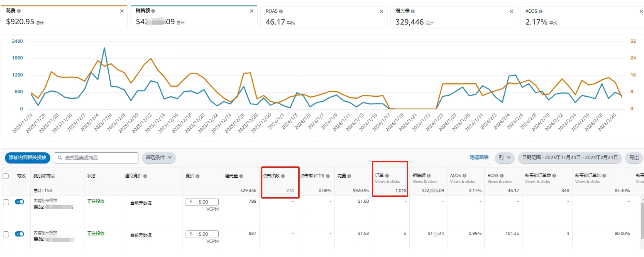
Task: Click ACOS value 0.99% in second row
Action: tap(475, 233)
